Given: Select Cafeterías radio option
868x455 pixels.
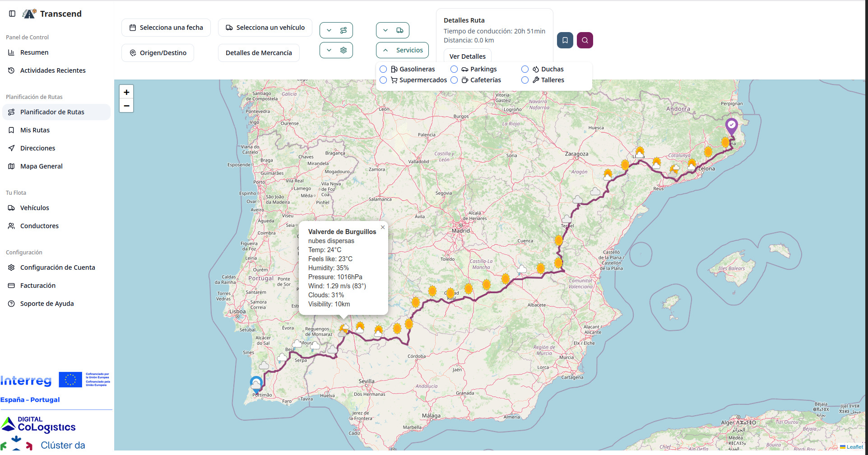Looking at the screenshot, I should pos(454,80).
